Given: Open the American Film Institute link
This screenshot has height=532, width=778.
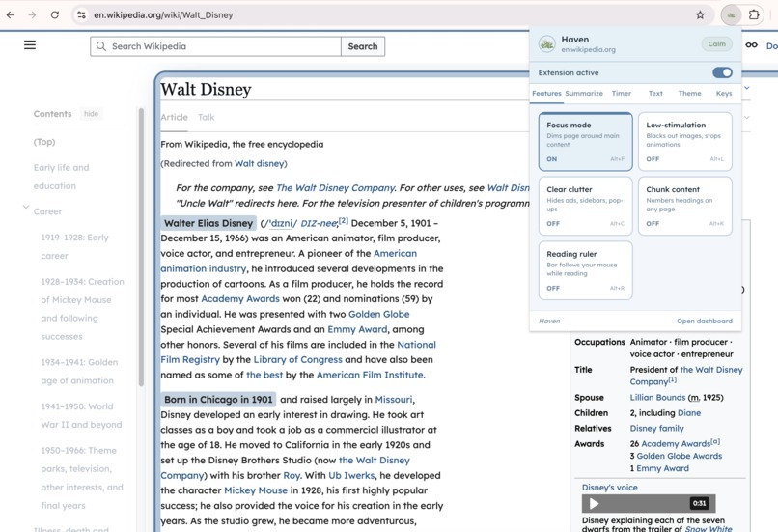Looking at the screenshot, I should coord(370,376).
